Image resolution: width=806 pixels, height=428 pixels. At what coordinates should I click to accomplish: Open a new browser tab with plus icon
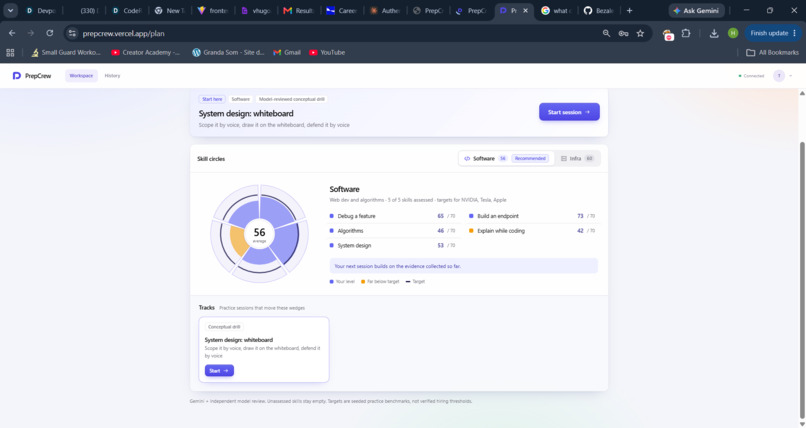click(629, 10)
